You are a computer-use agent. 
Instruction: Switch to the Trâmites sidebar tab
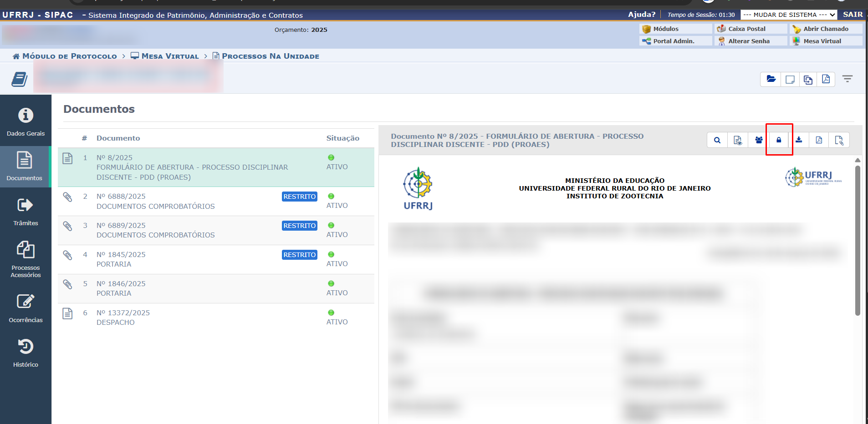[26, 212]
